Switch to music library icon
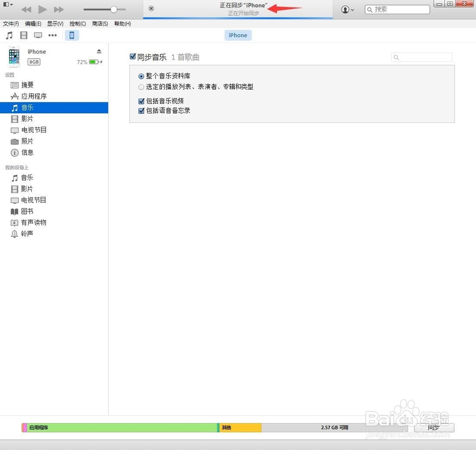This screenshot has height=450, width=476. (10, 35)
